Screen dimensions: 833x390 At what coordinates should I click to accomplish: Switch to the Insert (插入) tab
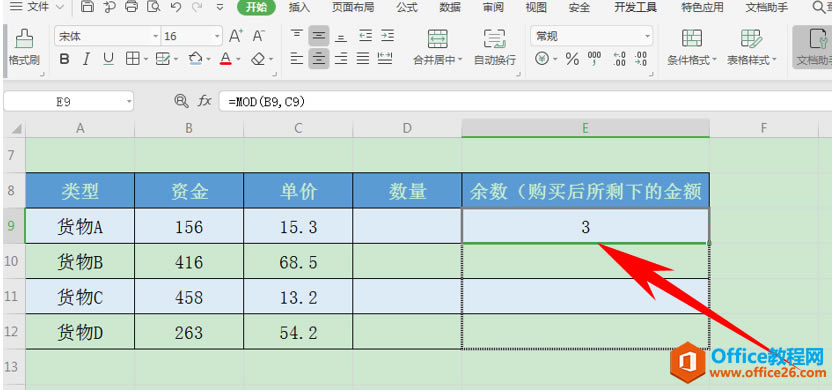[299, 7]
